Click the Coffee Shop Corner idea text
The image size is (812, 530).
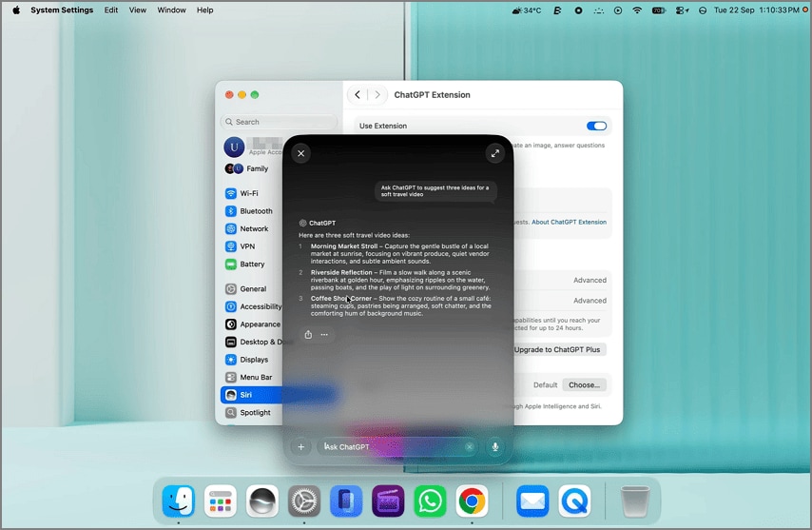401,305
